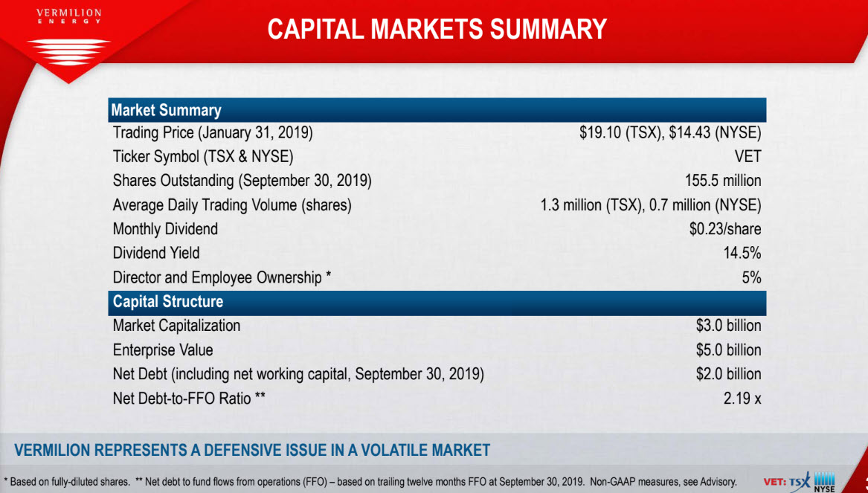Viewport: 868px width, 493px height.
Task: Click the 'Market Summary' section header
Action: 437,109
